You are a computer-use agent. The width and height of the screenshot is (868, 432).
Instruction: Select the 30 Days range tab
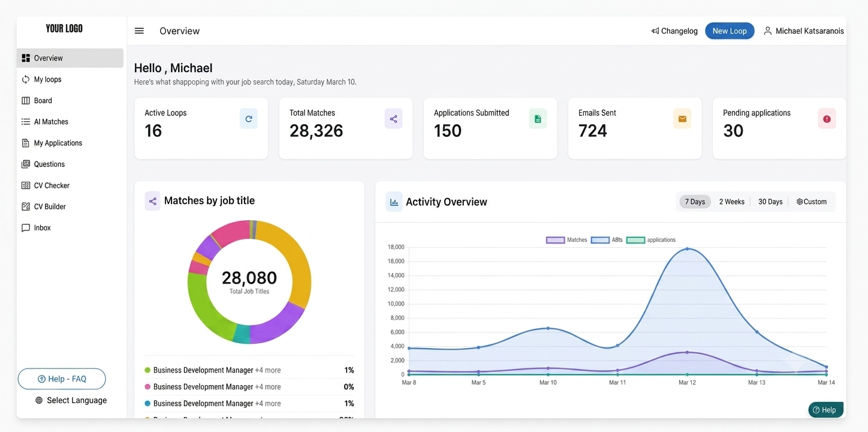[x=770, y=202]
